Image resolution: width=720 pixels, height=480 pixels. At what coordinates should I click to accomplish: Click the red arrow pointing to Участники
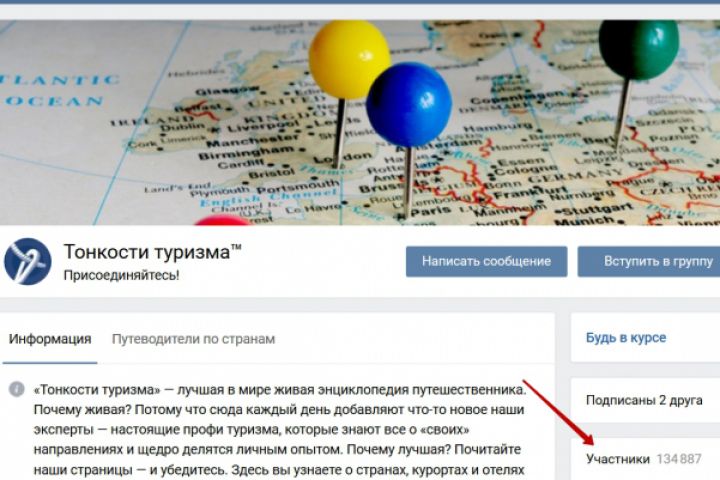pyautogui.click(x=558, y=412)
